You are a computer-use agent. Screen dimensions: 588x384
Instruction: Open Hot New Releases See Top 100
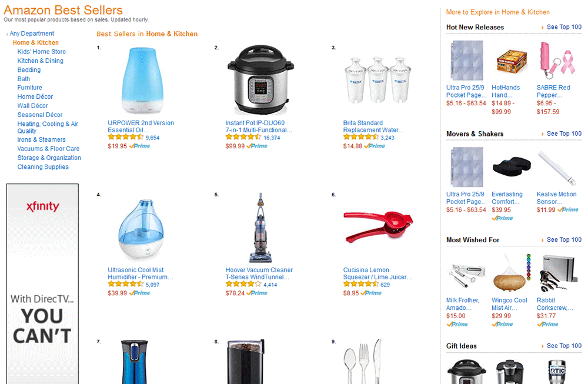(564, 27)
